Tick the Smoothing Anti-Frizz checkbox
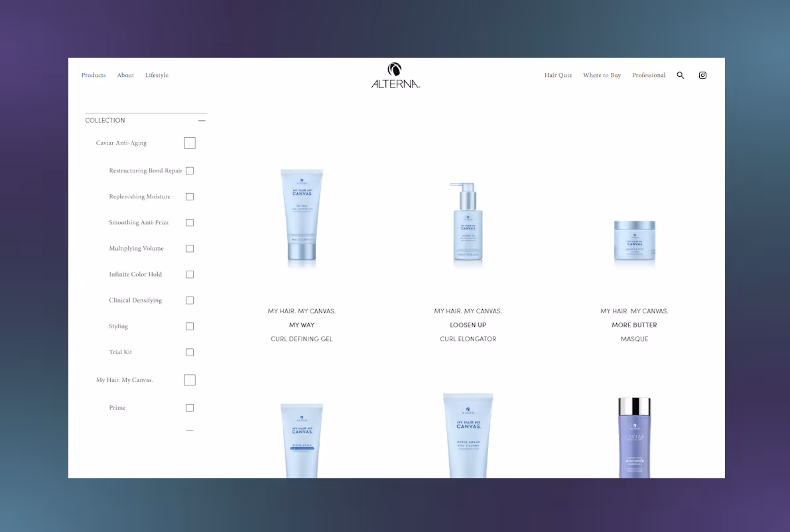 coord(190,223)
